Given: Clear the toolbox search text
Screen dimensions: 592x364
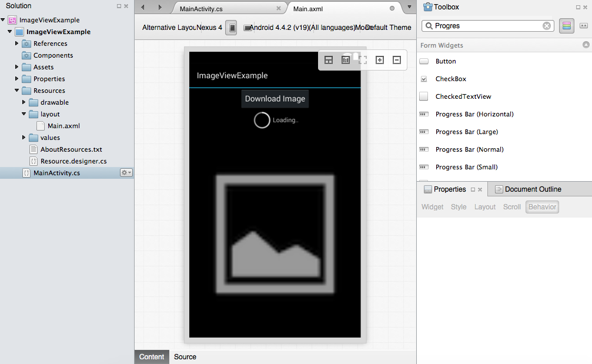Looking at the screenshot, I should (x=546, y=26).
